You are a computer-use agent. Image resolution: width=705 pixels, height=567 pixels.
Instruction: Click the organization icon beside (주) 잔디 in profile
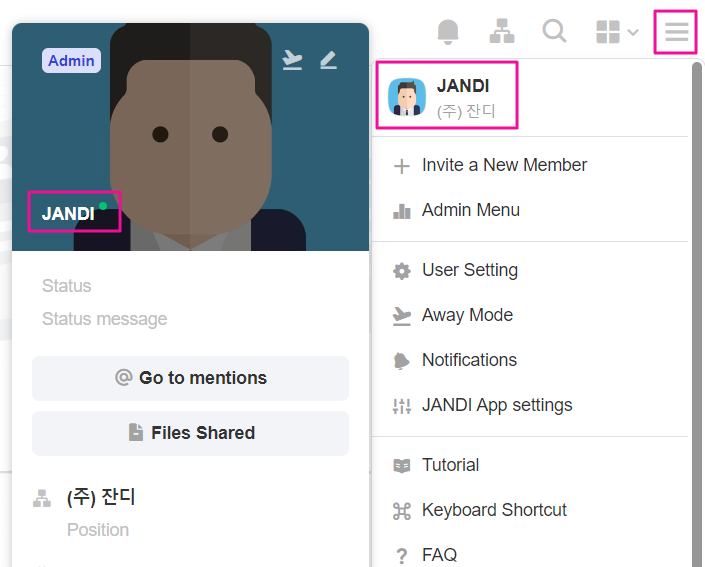[x=42, y=498]
